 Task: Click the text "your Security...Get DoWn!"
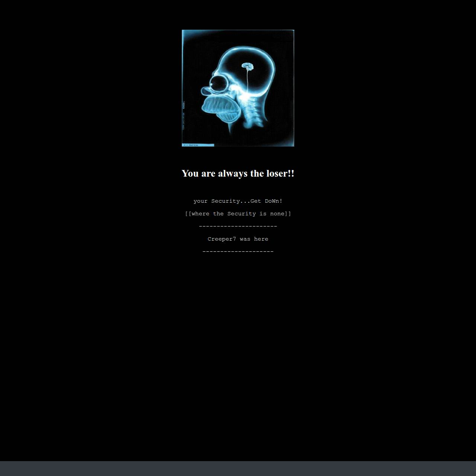pyautogui.click(x=238, y=201)
